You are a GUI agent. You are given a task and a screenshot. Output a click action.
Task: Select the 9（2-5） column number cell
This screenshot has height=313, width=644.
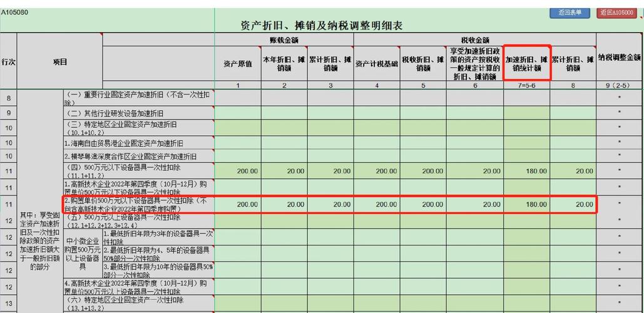click(x=620, y=85)
